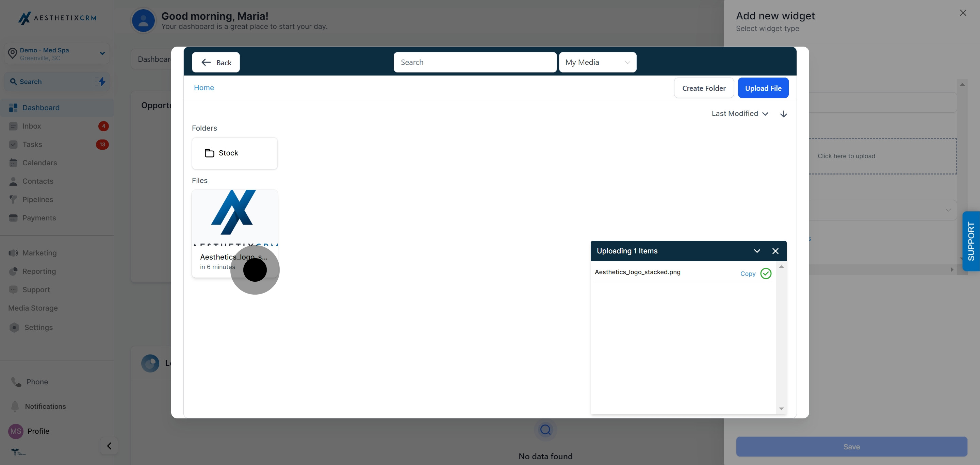
Task: Click the Home breadcrumb link
Action: point(203,87)
